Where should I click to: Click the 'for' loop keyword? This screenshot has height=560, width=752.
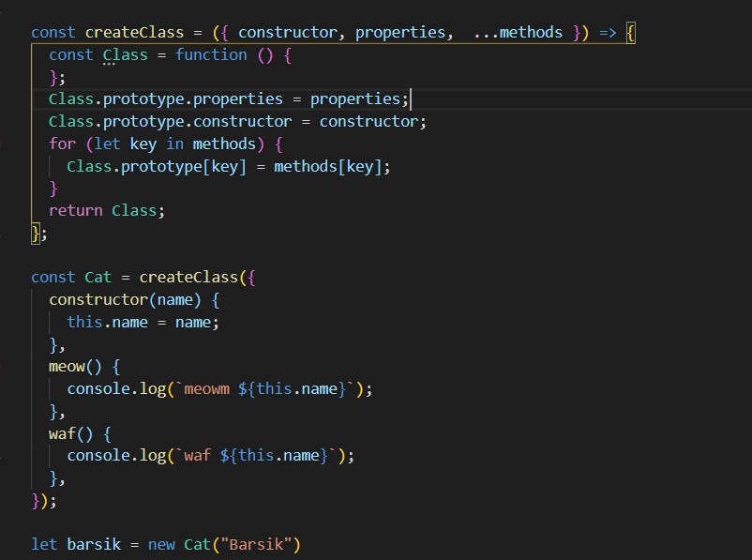coord(62,144)
